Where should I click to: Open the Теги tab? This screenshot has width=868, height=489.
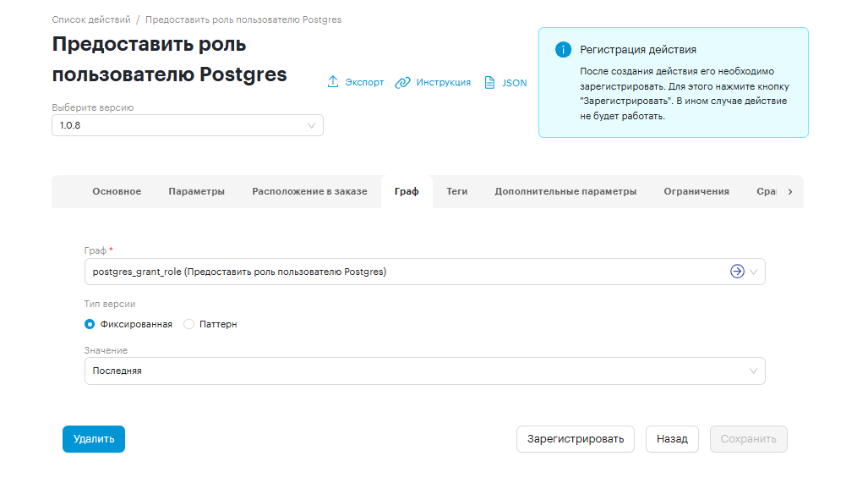[456, 191]
